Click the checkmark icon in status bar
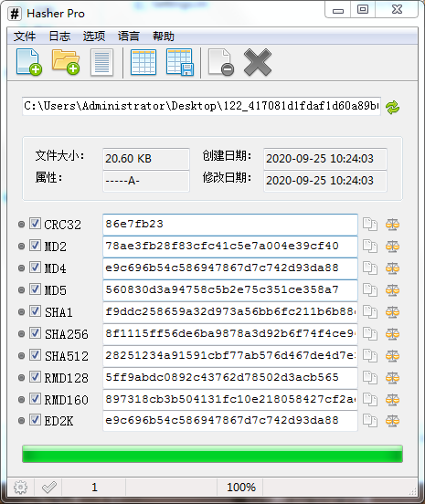Screen dimensions: 425x504 pyautogui.click(x=49, y=488)
